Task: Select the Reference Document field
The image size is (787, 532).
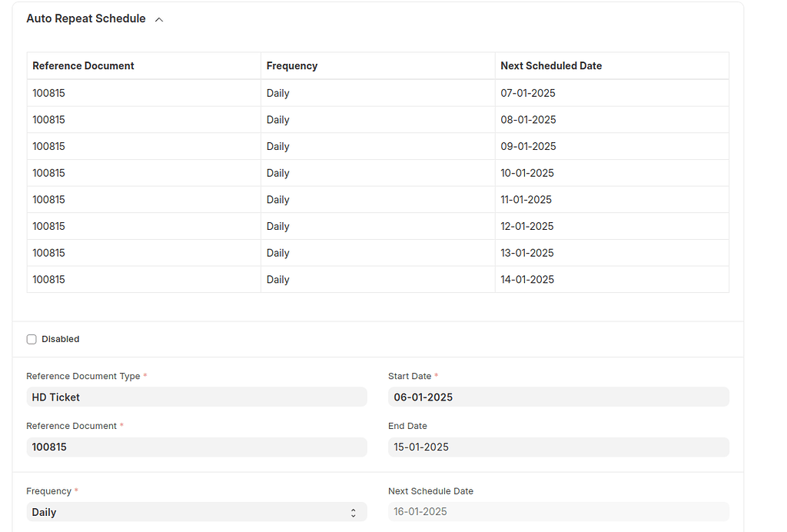Action: (x=197, y=447)
